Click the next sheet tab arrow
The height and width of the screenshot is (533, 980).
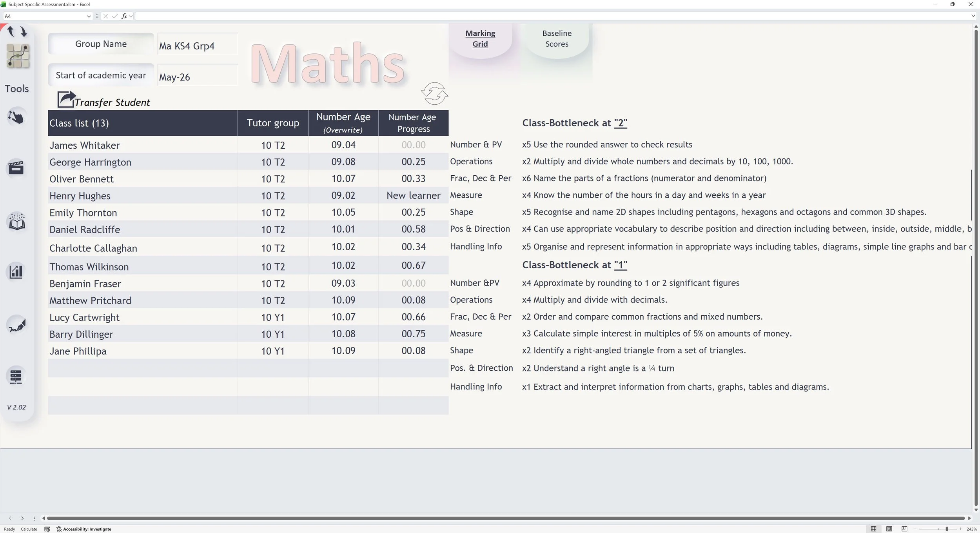click(x=22, y=518)
